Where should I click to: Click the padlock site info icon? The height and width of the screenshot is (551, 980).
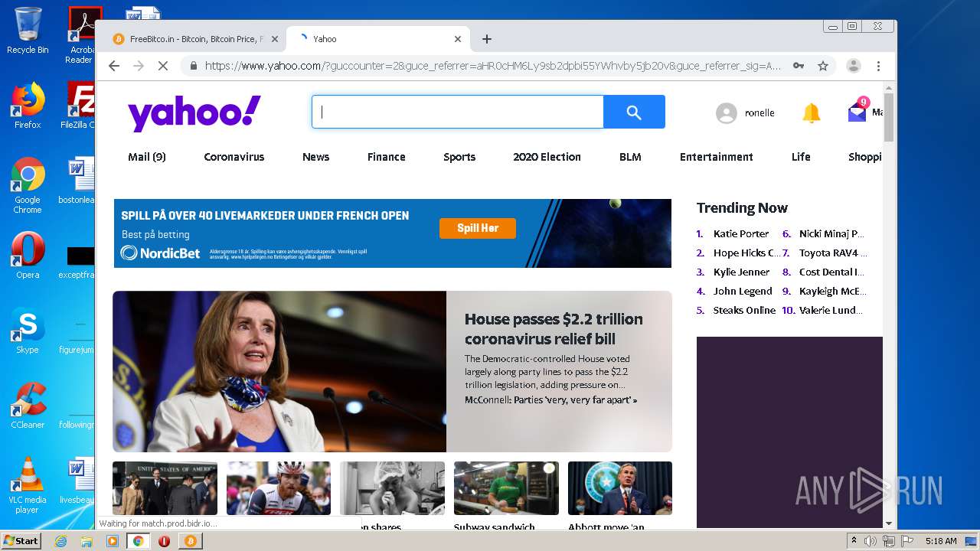pos(193,66)
